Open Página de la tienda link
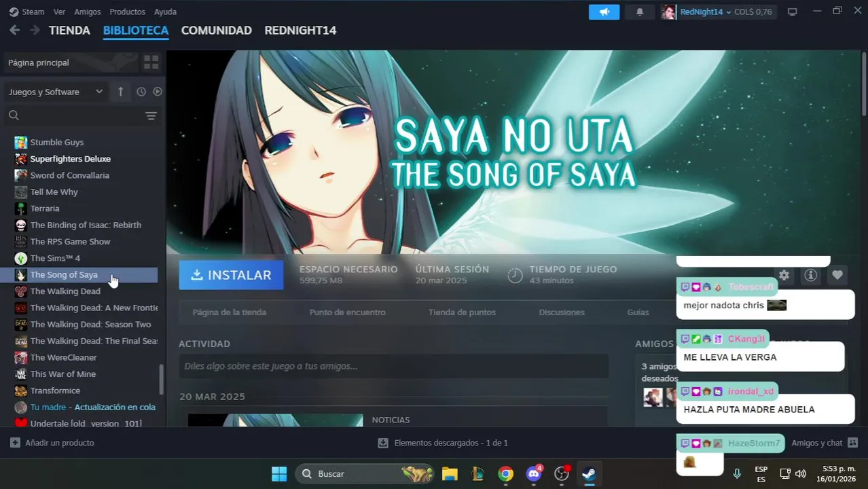Viewport: 868px width, 489px height. (229, 312)
